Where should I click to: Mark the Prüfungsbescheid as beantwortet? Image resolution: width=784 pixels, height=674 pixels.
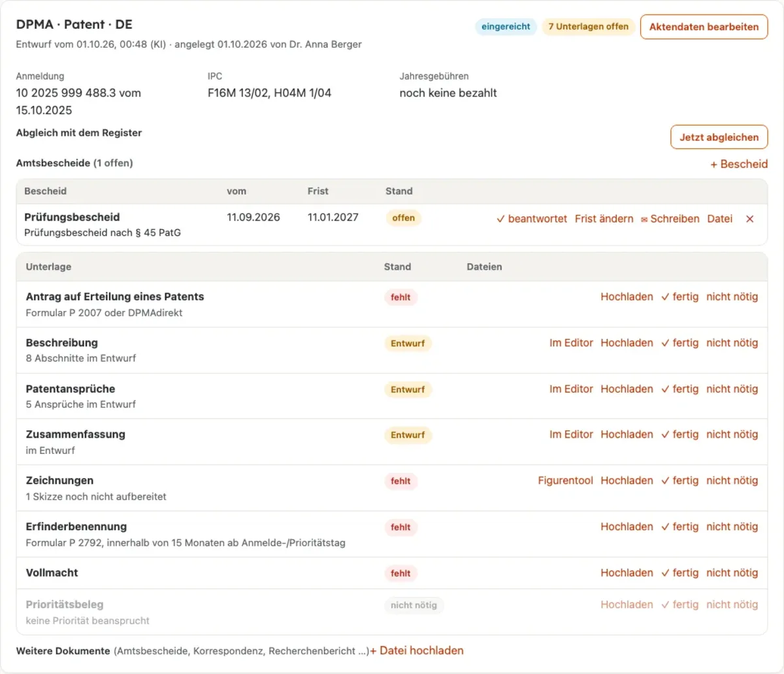pyautogui.click(x=532, y=219)
